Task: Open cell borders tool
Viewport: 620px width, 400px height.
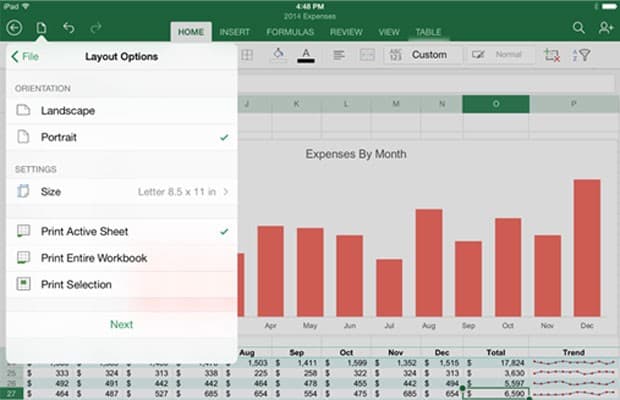Action: point(247,55)
